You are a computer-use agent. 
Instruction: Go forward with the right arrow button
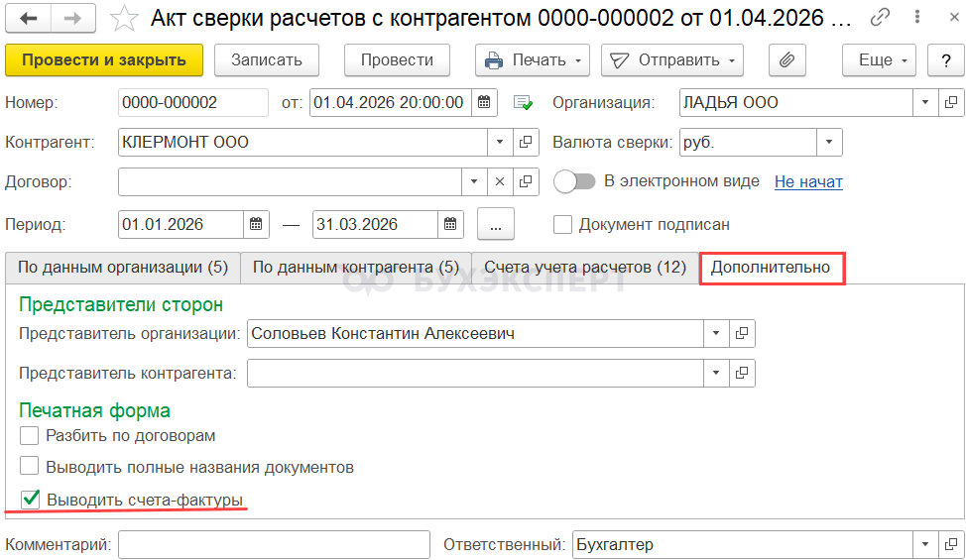[72, 19]
